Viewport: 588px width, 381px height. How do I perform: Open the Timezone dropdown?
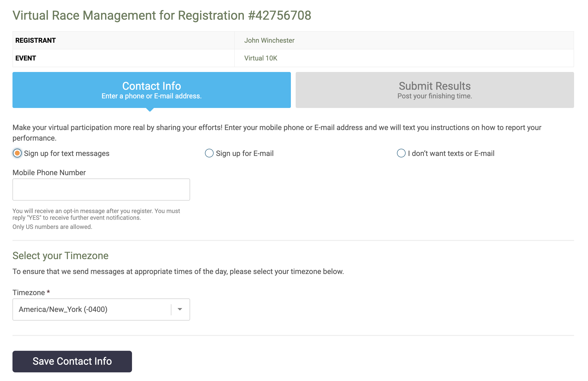pyautogui.click(x=101, y=309)
